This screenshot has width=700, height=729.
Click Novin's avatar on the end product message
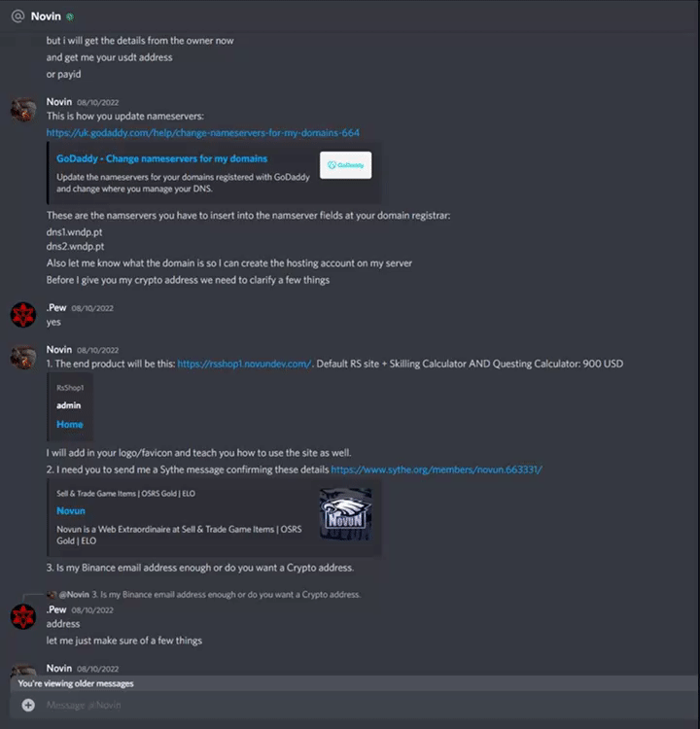point(23,358)
